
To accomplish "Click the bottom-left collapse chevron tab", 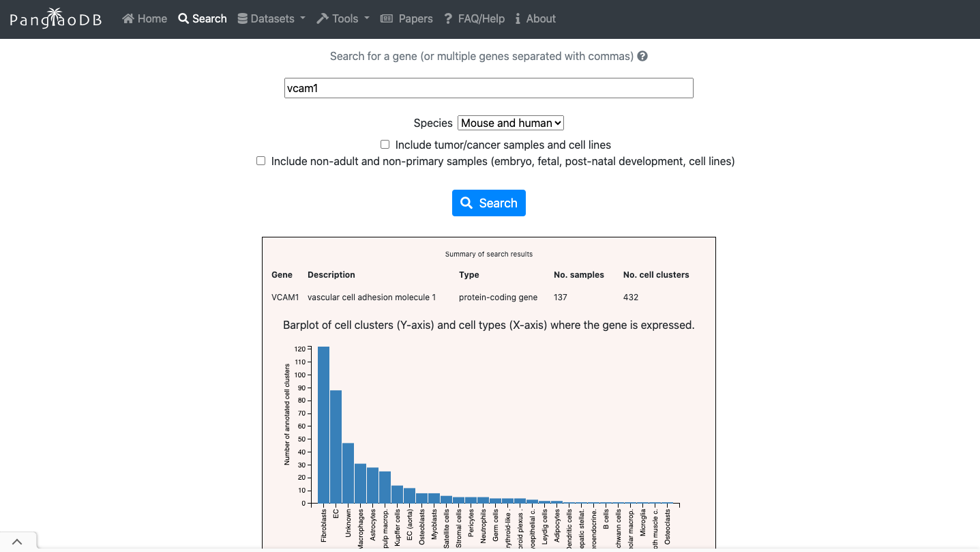I will click(x=18, y=542).
